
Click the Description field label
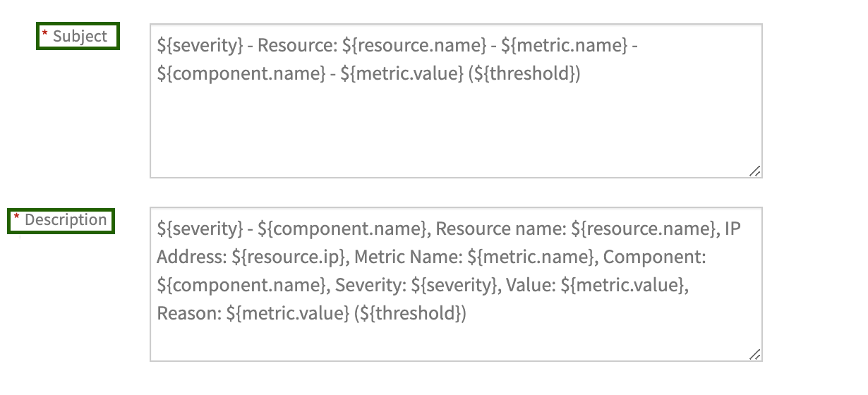[66, 220]
